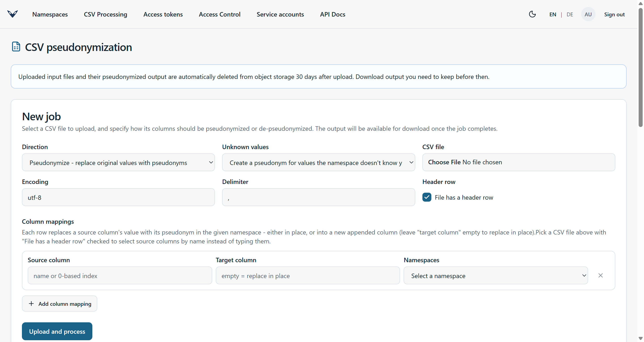Click the scrollbar down arrow
The image size is (644, 342).
pos(640,338)
